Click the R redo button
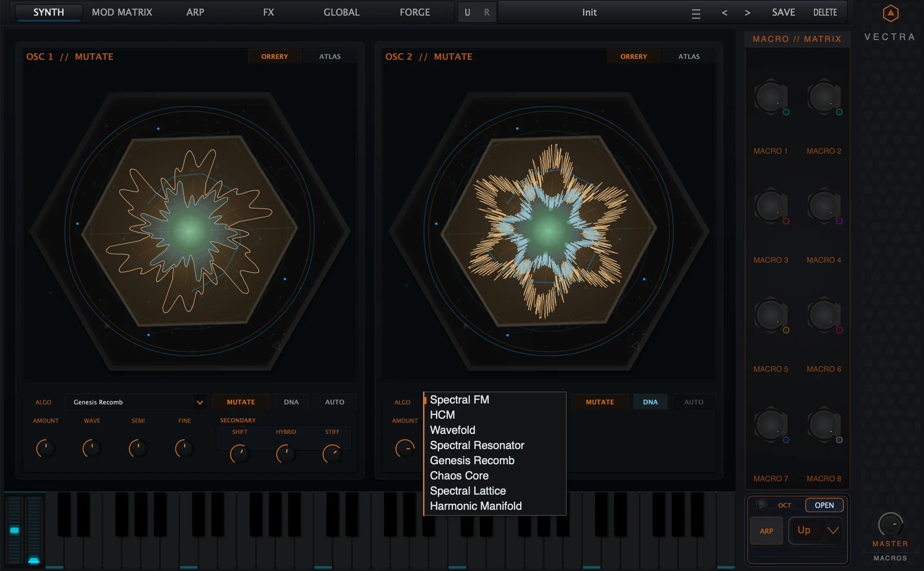The height and width of the screenshot is (571, 924). (x=487, y=12)
